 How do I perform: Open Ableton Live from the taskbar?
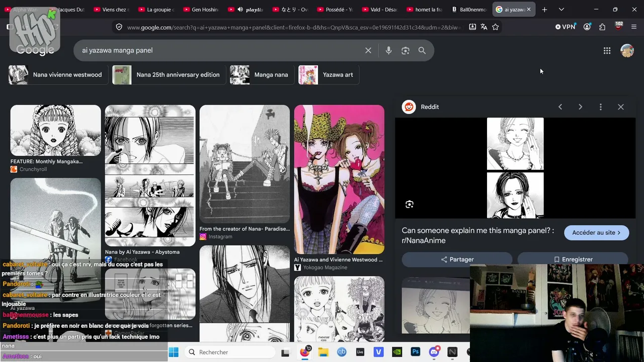[x=360, y=352]
